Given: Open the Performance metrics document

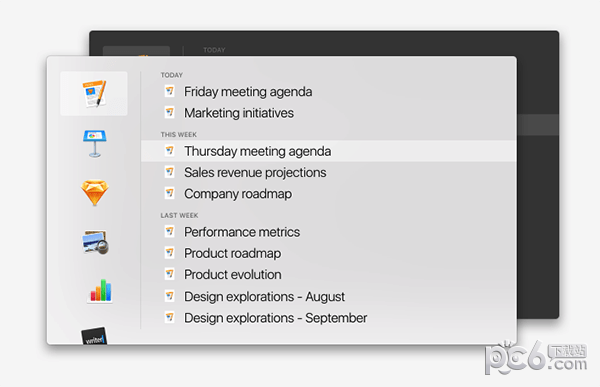Looking at the screenshot, I should 242,232.
